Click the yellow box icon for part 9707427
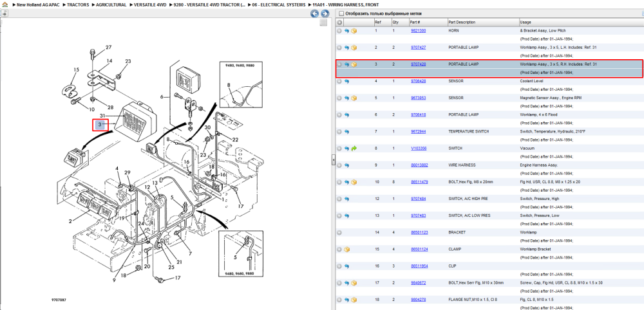 pos(354,48)
